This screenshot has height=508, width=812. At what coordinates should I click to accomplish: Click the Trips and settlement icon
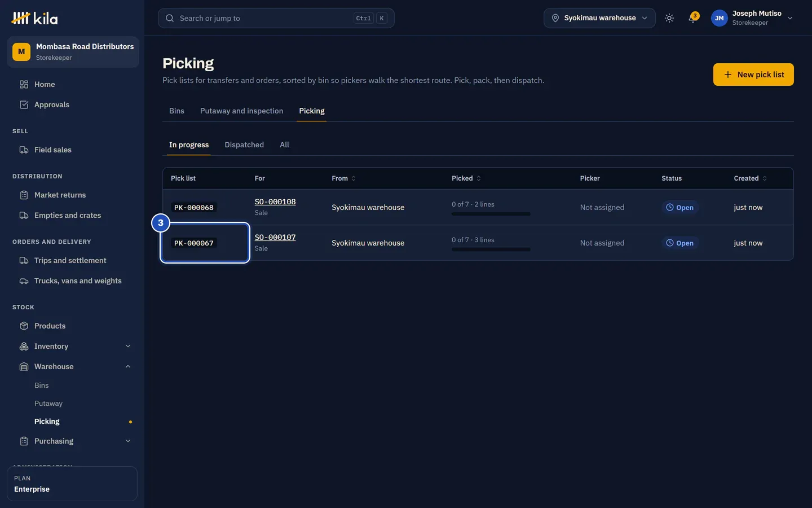[24, 261]
